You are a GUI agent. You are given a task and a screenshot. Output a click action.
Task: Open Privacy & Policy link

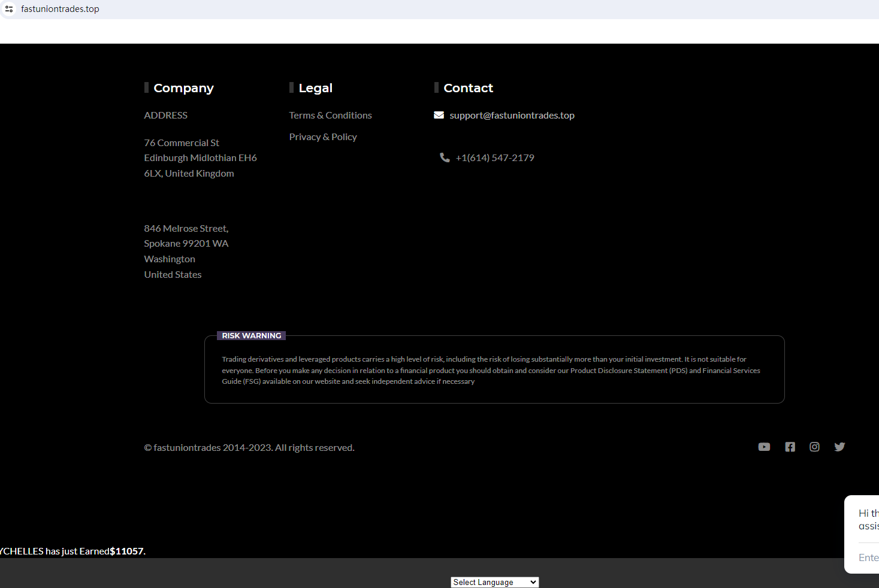(323, 137)
